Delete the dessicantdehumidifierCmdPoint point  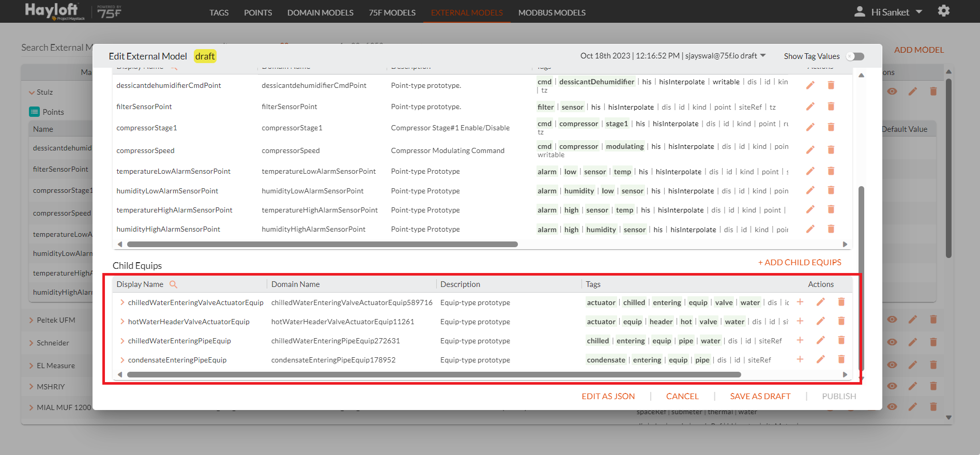point(831,85)
